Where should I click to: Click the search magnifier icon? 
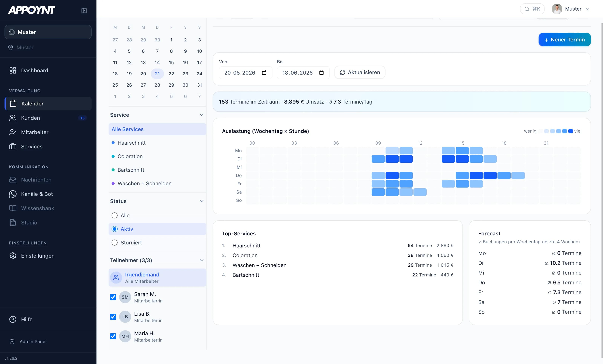527,9
